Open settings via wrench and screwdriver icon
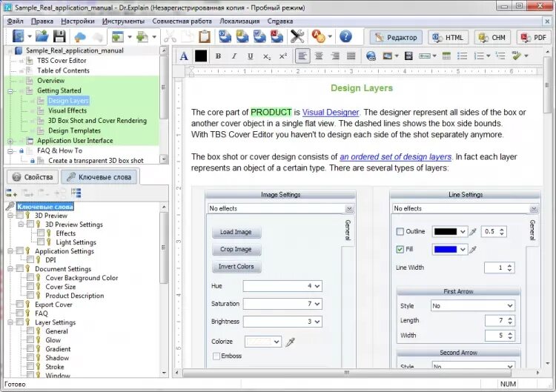The image size is (556, 392). point(297,36)
